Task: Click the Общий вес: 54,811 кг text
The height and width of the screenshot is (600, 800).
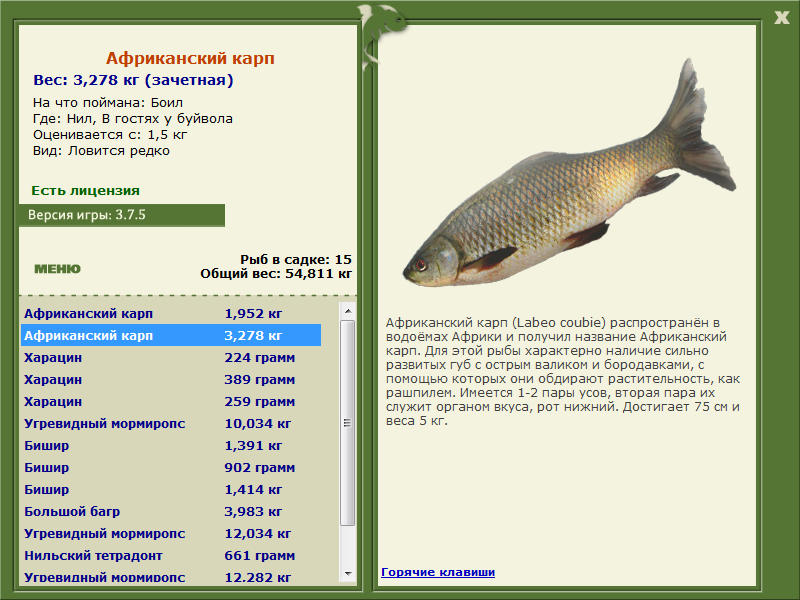Action: (276, 273)
